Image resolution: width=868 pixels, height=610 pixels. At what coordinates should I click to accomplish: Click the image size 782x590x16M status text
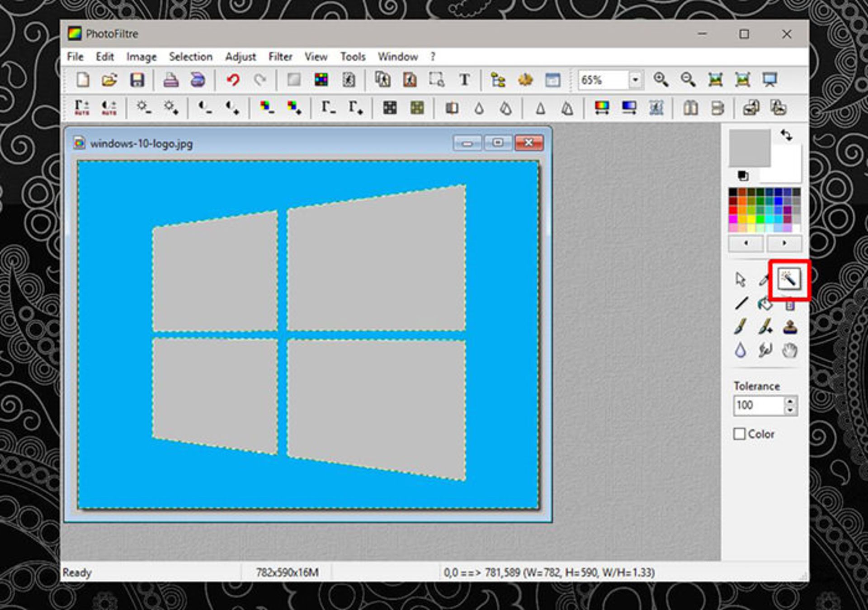287,572
